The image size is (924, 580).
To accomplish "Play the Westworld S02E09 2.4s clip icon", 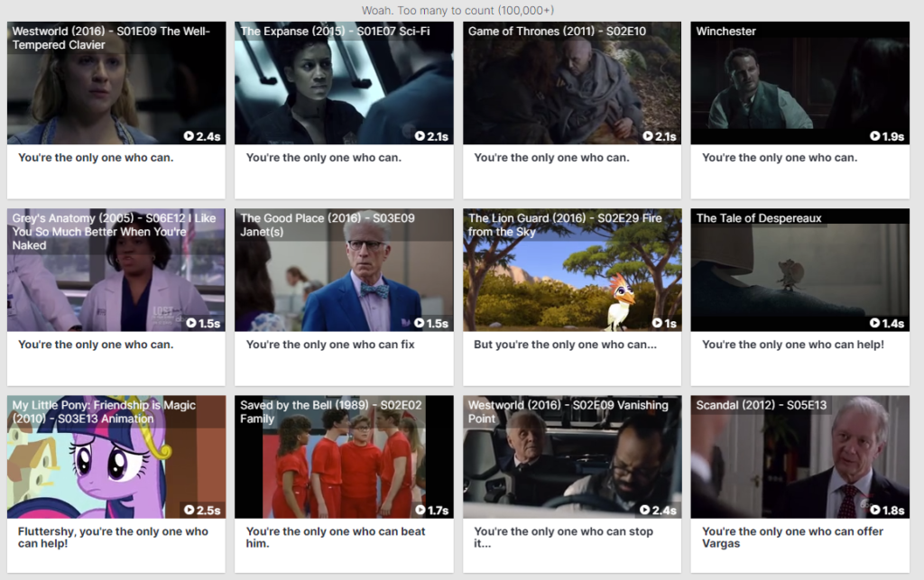I will coord(644,510).
